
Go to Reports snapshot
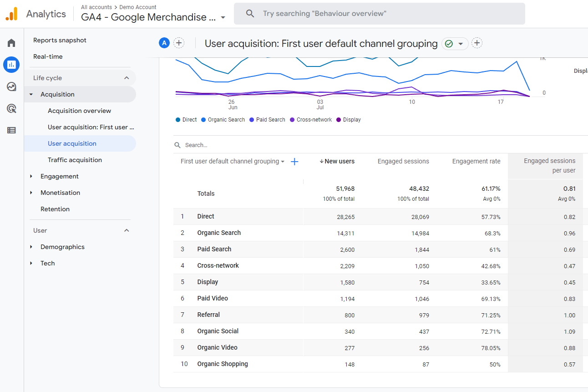60,40
